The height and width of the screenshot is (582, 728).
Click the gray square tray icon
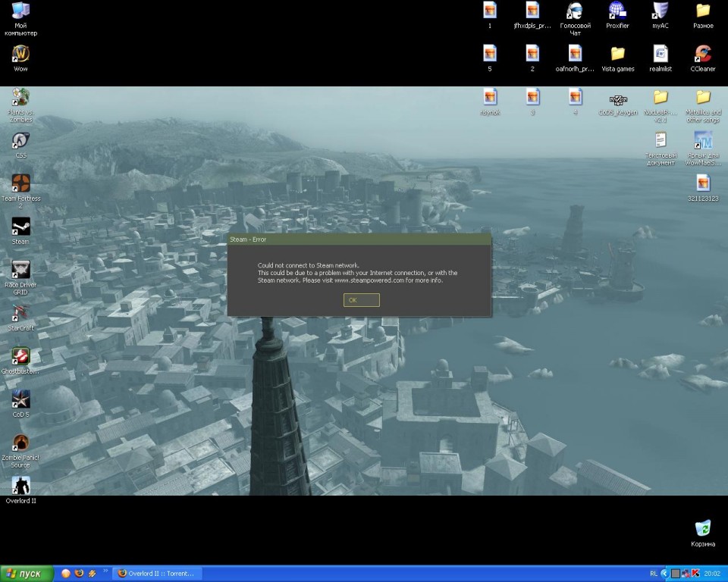tap(676, 574)
